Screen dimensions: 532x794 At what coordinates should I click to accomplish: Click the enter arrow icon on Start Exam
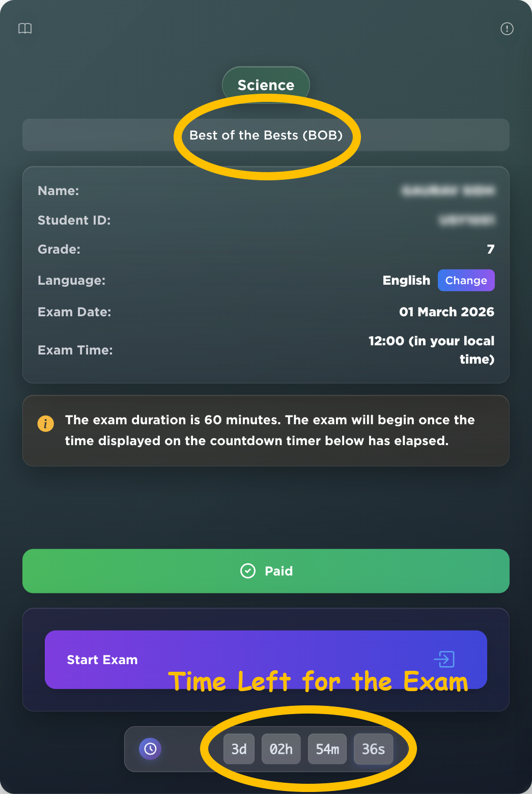point(444,659)
